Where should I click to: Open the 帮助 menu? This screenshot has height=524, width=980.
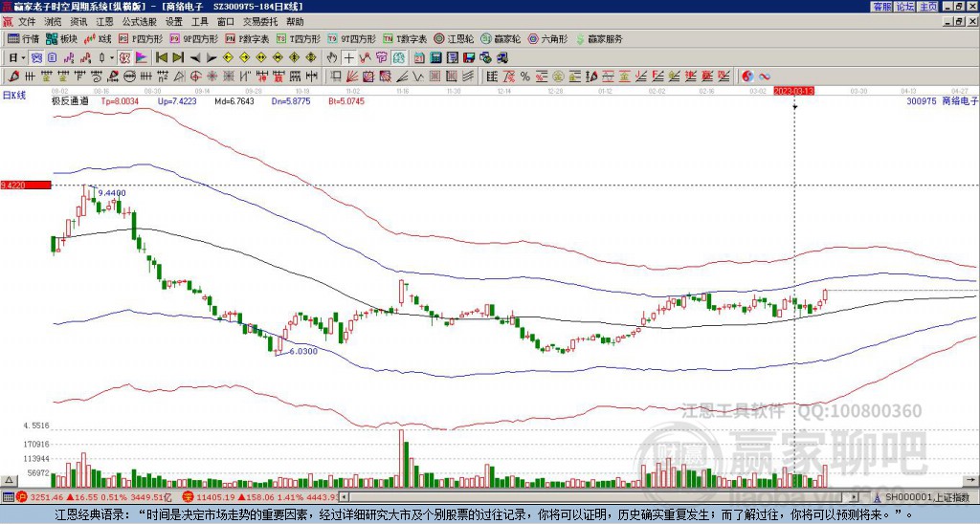coord(295,22)
